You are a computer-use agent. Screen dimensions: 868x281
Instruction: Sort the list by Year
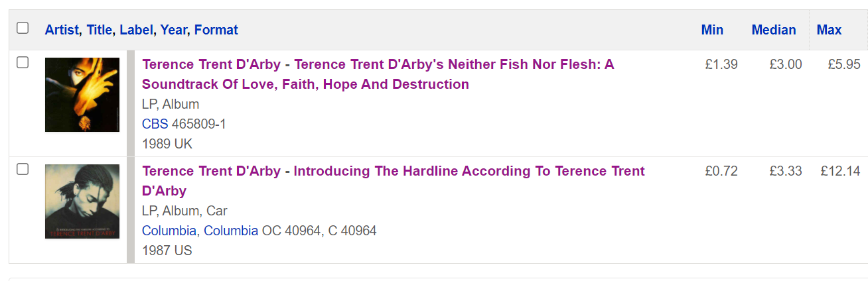tap(173, 30)
